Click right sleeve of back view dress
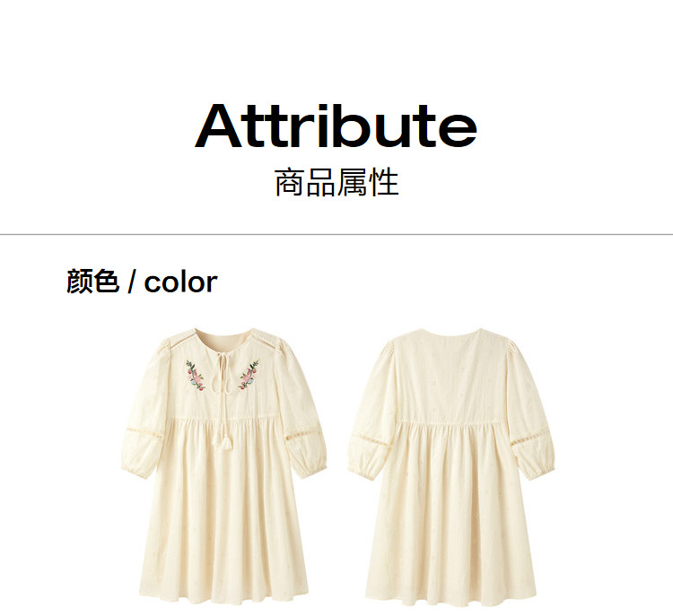 pyautogui.click(x=529, y=412)
